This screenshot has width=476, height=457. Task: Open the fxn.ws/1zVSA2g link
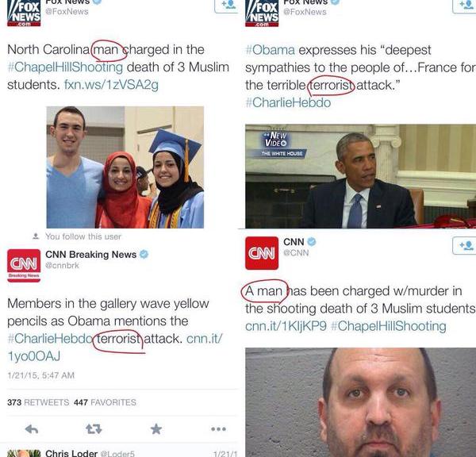tap(111, 85)
